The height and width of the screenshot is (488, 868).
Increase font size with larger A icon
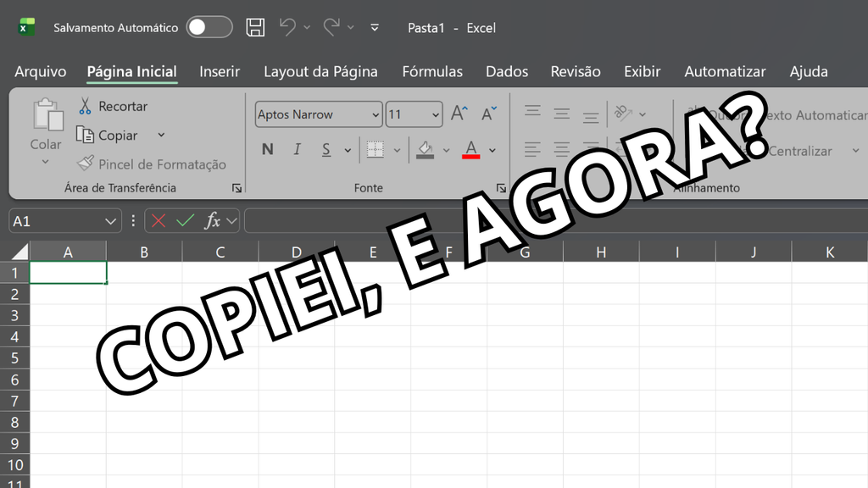point(459,114)
